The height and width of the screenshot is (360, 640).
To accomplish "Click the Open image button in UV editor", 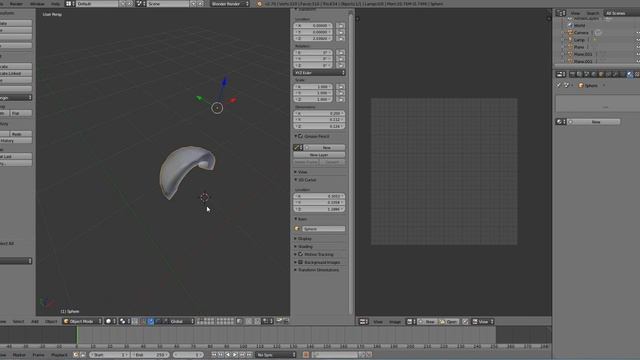I will [448, 322].
